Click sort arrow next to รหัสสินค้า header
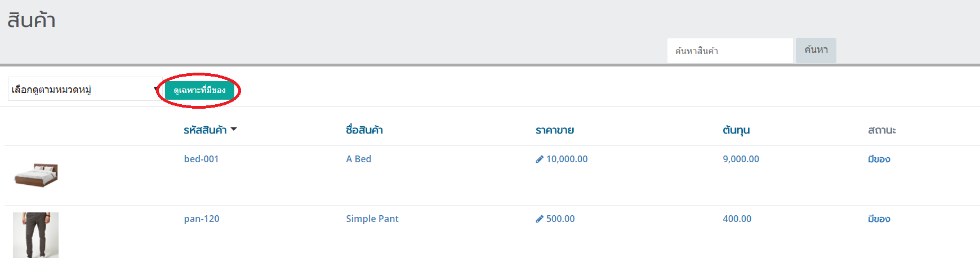 pos(234,130)
